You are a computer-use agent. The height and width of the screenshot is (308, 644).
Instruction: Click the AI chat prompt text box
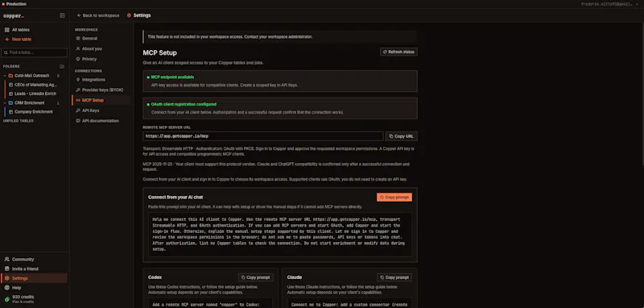[280, 235]
